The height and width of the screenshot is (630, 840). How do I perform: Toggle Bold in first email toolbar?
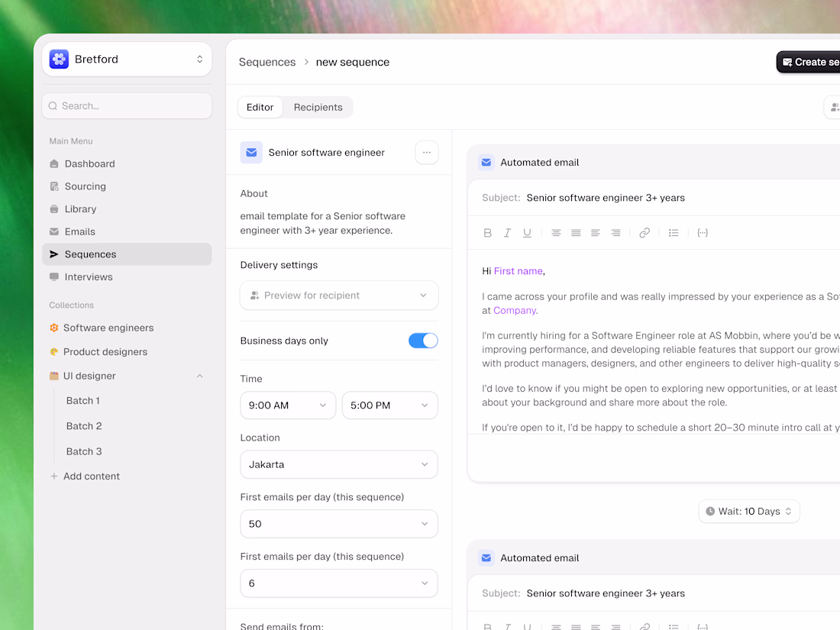pos(487,233)
